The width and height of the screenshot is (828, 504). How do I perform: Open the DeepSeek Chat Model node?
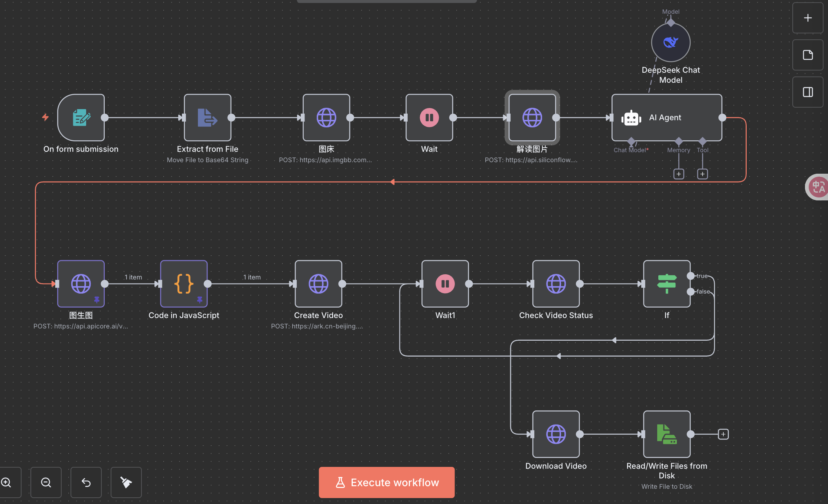(x=671, y=43)
